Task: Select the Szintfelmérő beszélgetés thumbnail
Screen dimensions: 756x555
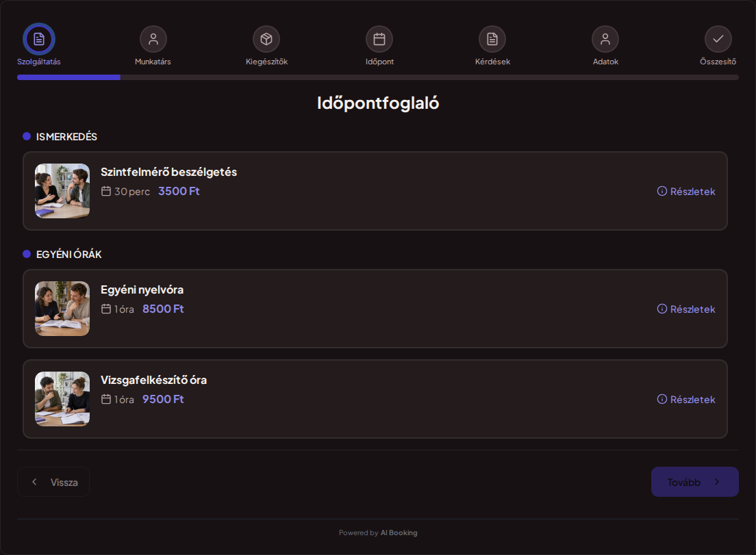Action: [x=62, y=191]
